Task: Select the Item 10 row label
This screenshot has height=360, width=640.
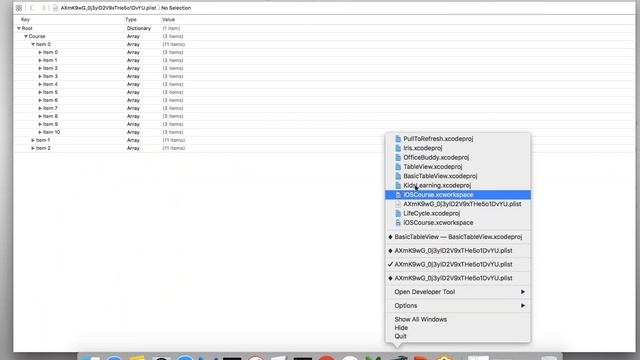Action: [51, 132]
